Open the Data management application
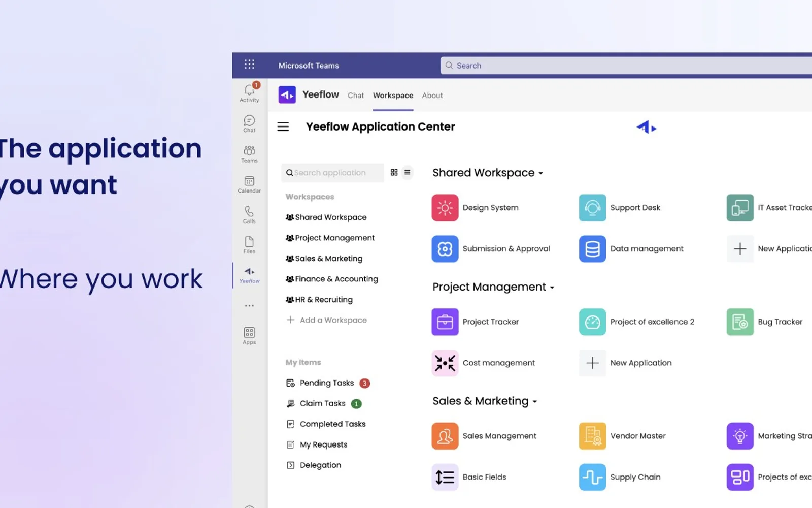This screenshot has width=812, height=508. tap(631, 249)
